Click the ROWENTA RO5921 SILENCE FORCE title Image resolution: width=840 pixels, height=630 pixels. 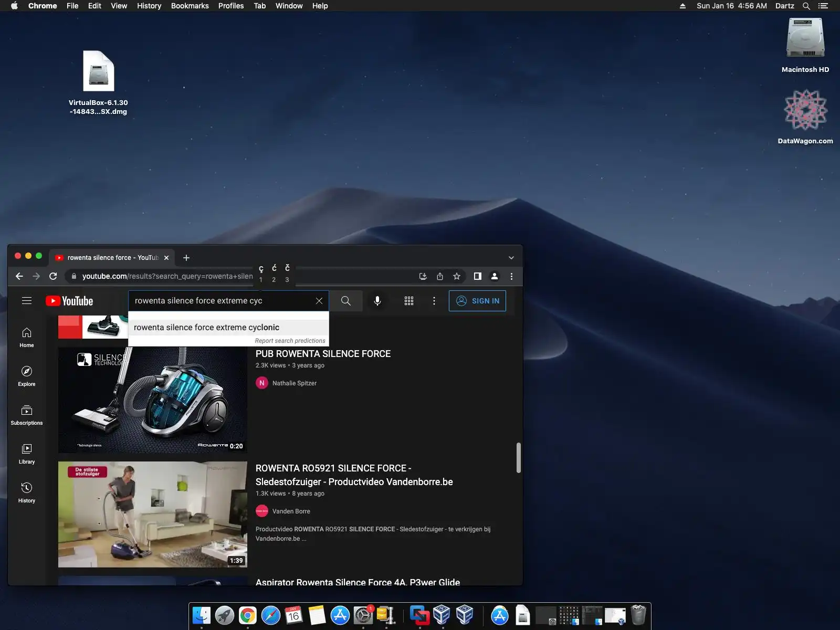354,475
